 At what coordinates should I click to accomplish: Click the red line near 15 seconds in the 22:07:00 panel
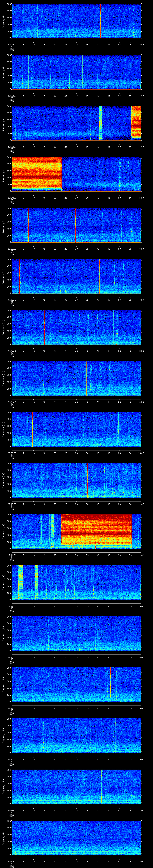coord(44,327)
